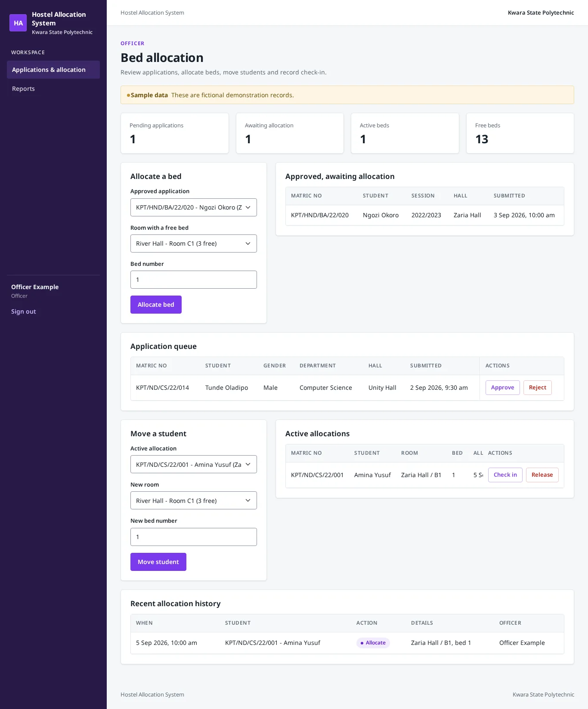
Task: Click KPT/ND/CS/22/001 in active allocations
Action: (317, 475)
